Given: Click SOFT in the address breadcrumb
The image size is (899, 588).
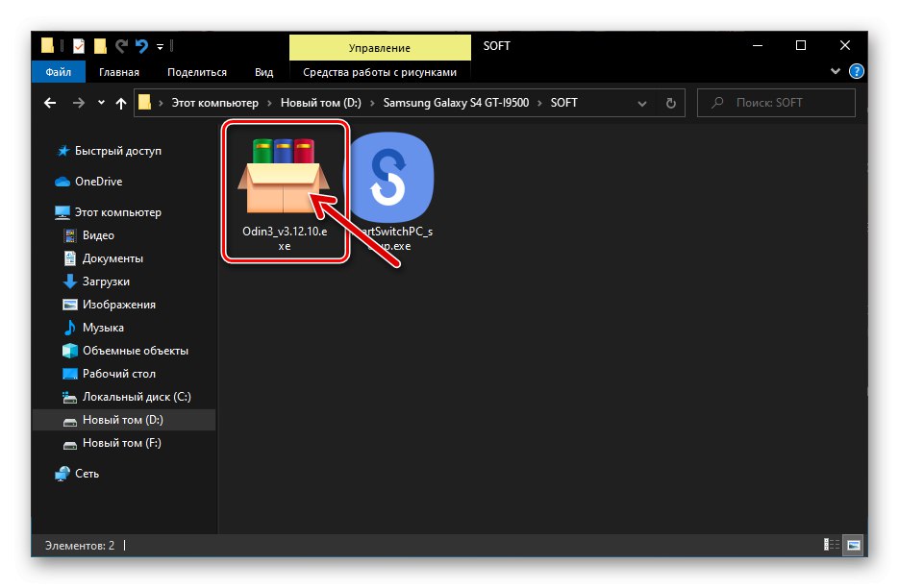Looking at the screenshot, I should 563,103.
